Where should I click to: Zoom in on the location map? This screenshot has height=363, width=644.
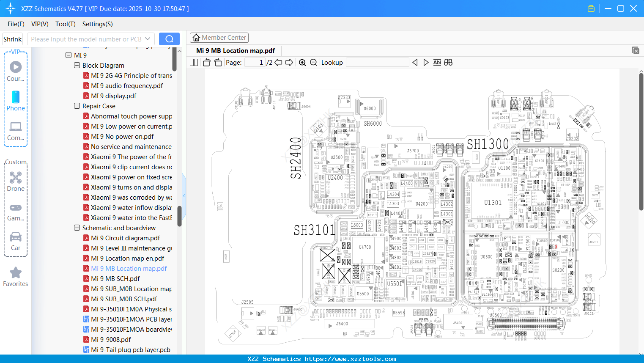pos(302,62)
